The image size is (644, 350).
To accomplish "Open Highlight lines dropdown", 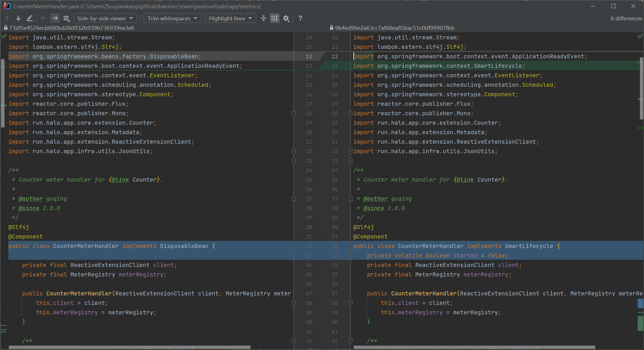I will [230, 18].
